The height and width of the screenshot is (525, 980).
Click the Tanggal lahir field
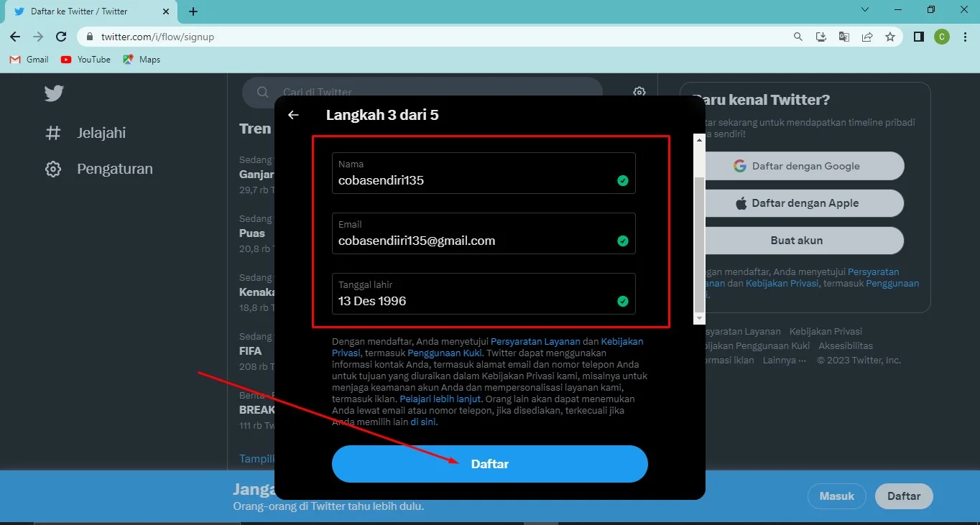[484, 294]
